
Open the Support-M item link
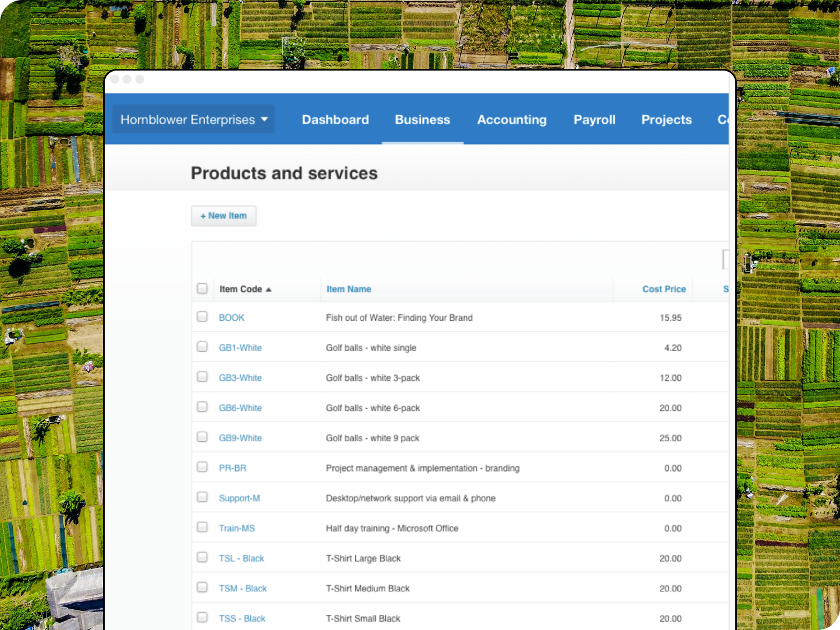click(239, 498)
